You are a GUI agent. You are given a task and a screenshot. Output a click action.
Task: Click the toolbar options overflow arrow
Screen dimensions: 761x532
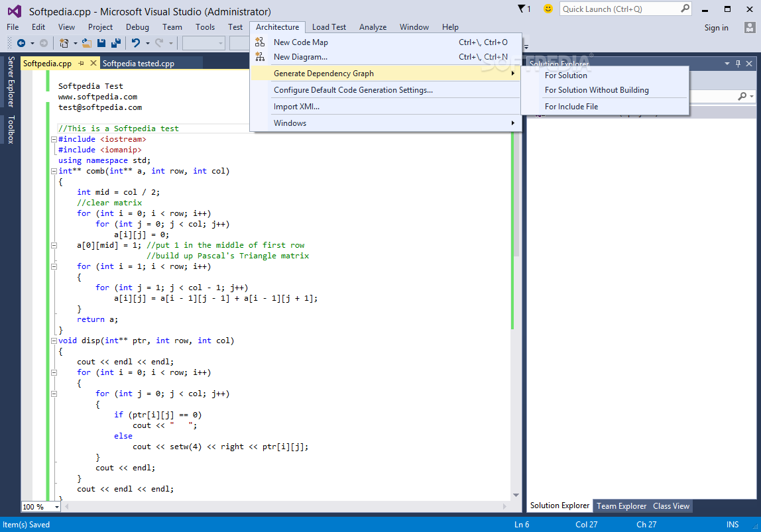[526, 46]
